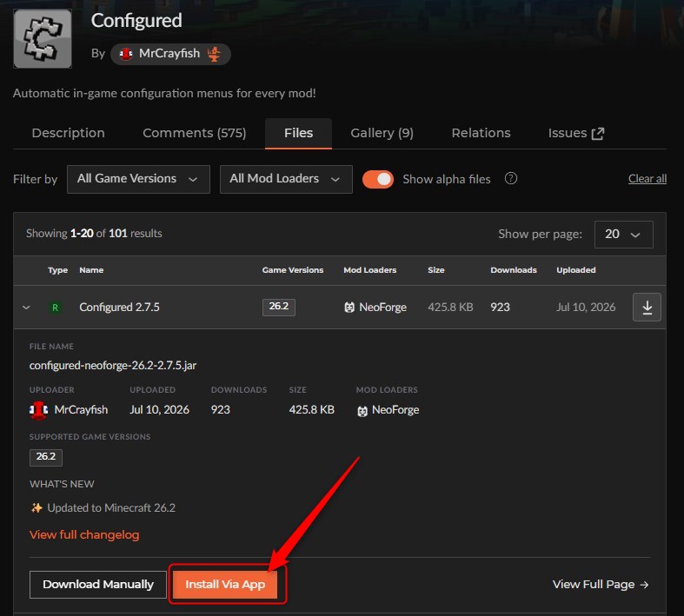The width and height of the screenshot is (684, 616).
Task: Click the Downloads column header
Action: click(x=514, y=270)
